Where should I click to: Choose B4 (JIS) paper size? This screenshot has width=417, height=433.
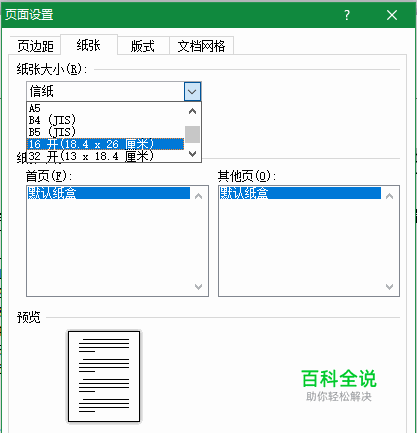point(105,120)
